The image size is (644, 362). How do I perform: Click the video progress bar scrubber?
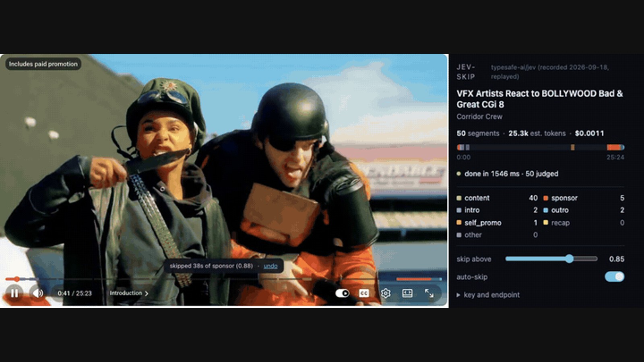point(17,279)
